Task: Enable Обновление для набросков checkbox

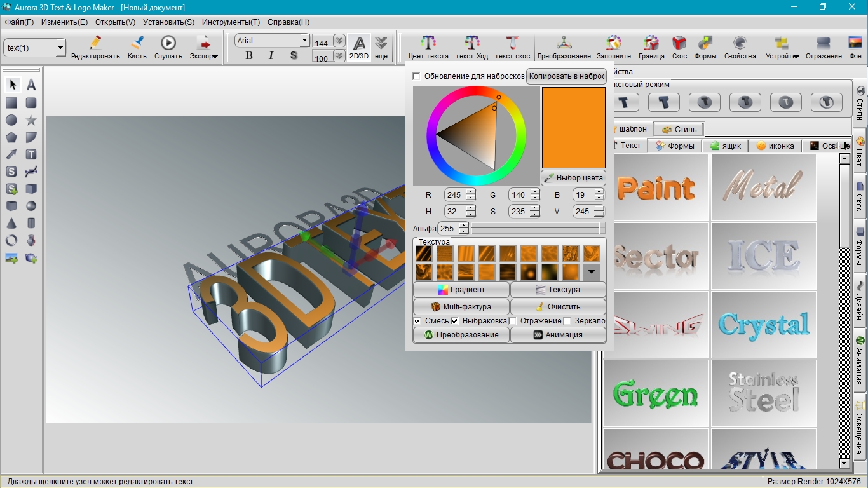Action: [x=417, y=76]
